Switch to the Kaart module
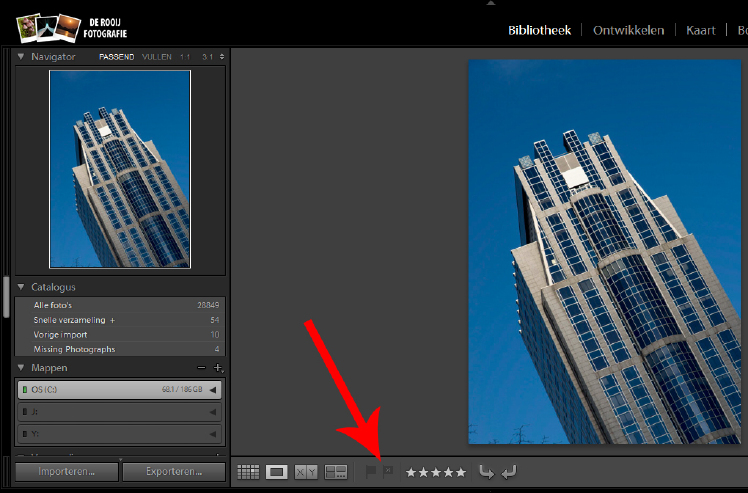The image size is (748, 493). click(x=701, y=30)
